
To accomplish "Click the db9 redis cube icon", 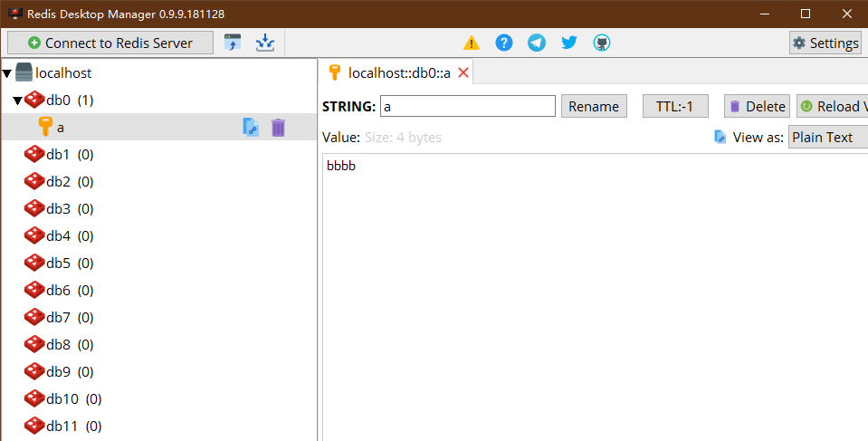I will pyautogui.click(x=34, y=371).
